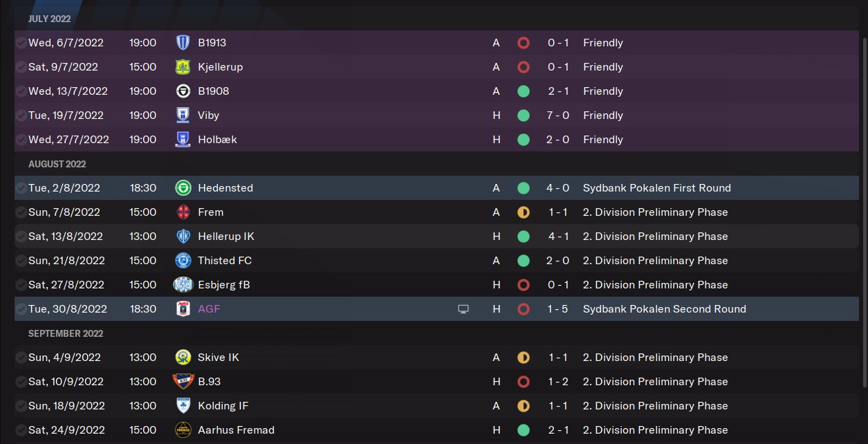Click the 7 - 0 score against Viby
The height and width of the screenshot is (444, 868).
(x=557, y=115)
